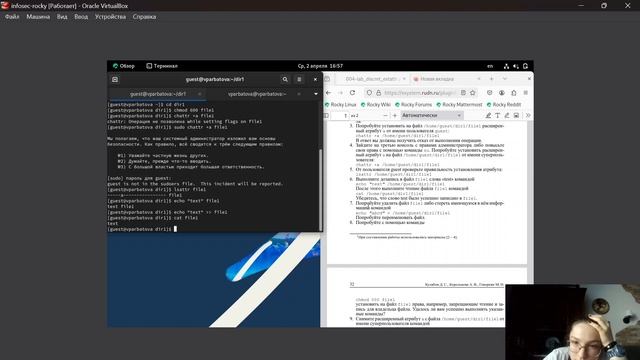The height and width of the screenshot is (360, 640).
Task: Click the PDF page number field
Action: coord(340,116)
